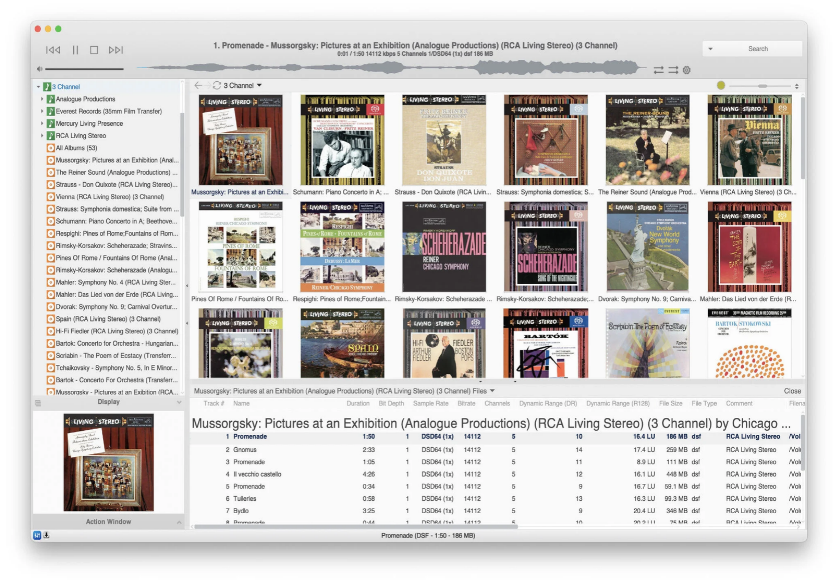This screenshot has height=584, width=836.
Task: Open Mahler: Das Lied von der Erde cover
Action: pyautogui.click(x=750, y=246)
